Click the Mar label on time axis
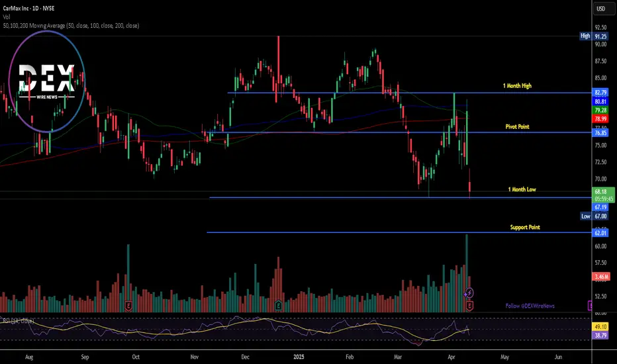Screen dimensions: 617x364 (x=398, y=357)
